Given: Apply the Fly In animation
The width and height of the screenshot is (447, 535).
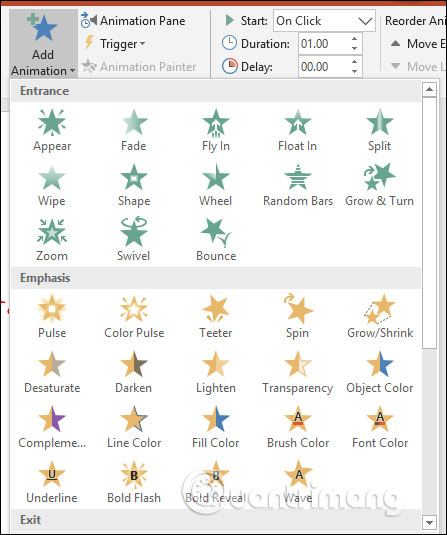Looking at the screenshot, I should [x=216, y=130].
